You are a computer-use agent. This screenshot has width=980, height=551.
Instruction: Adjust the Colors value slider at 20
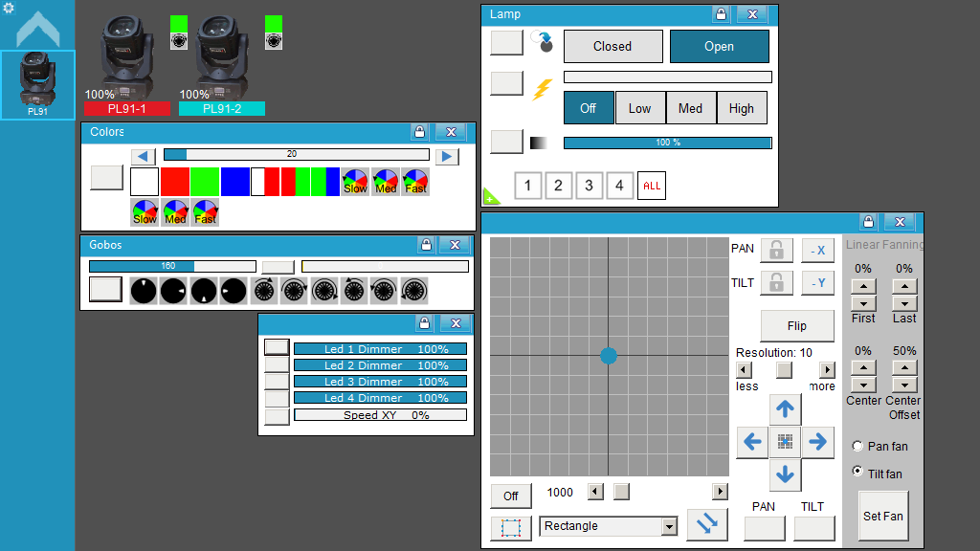297,154
